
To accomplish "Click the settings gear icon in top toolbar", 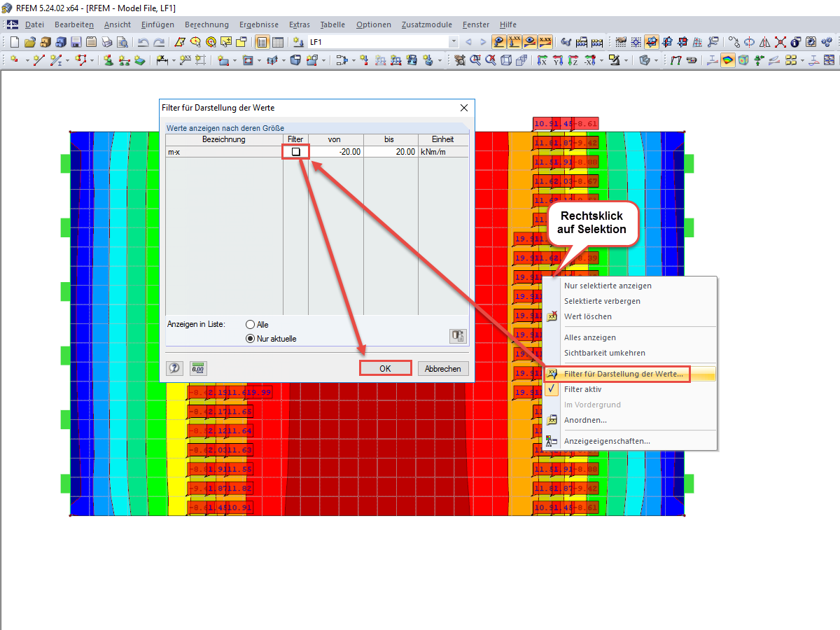I will pyautogui.click(x=810, y=42).
